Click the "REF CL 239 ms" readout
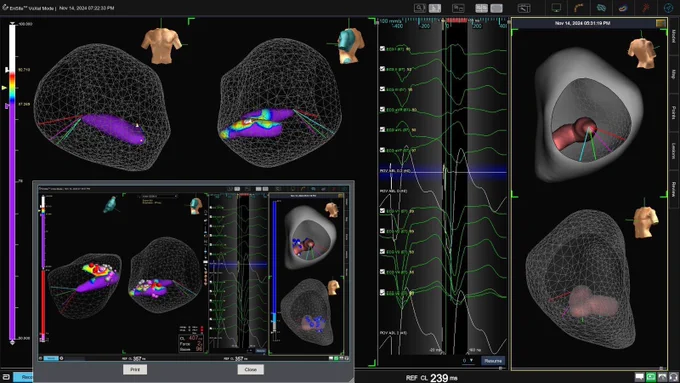The width and height of the screenshot is (680, 383). pos(432,378)
